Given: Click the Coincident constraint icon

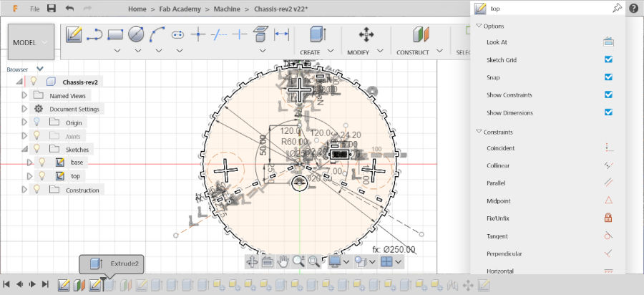Looking at the screenshot, I should point(608,148).
